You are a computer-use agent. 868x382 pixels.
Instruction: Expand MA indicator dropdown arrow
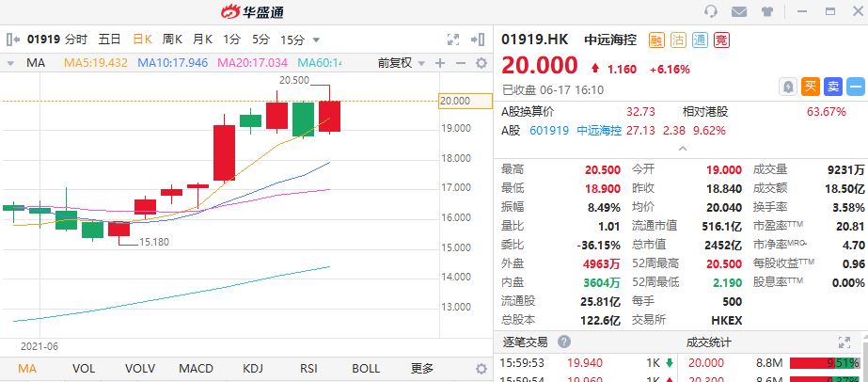point(10,64)
